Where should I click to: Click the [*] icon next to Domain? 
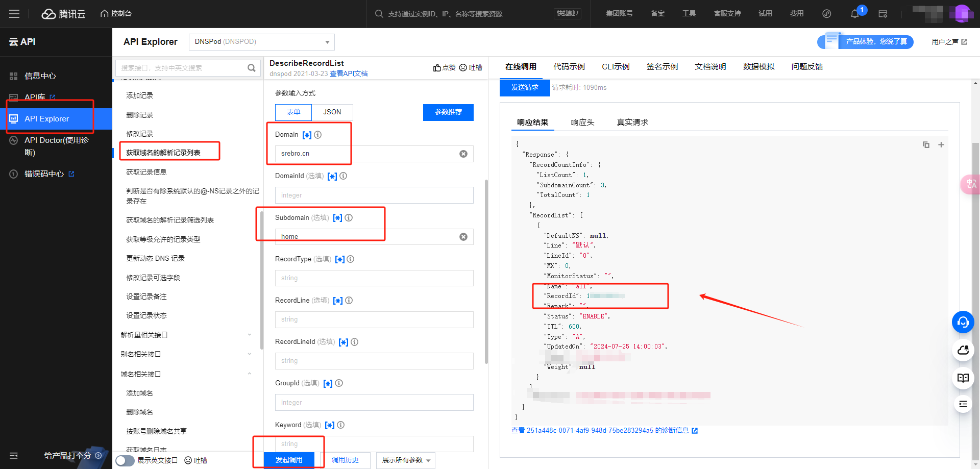coord(307,135)
